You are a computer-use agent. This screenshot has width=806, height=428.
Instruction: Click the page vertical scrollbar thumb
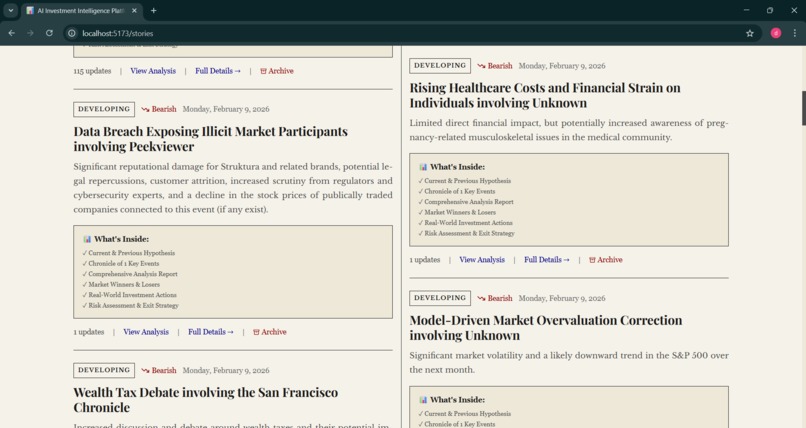(x=803, y=108)
